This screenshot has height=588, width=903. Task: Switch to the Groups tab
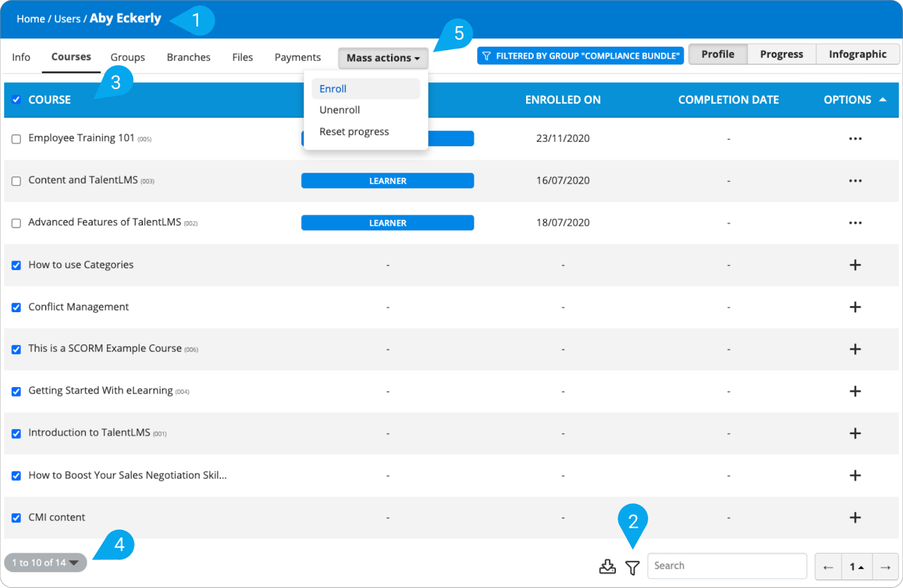128,57
